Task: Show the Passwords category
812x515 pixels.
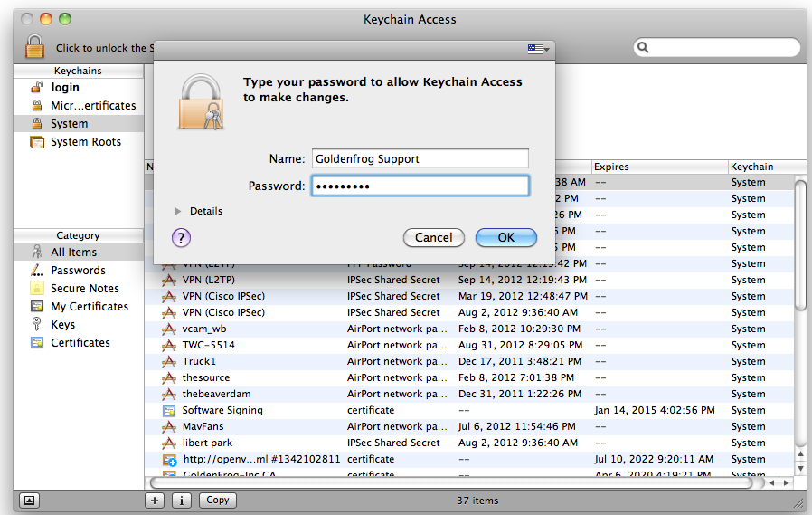Action: 79,270
